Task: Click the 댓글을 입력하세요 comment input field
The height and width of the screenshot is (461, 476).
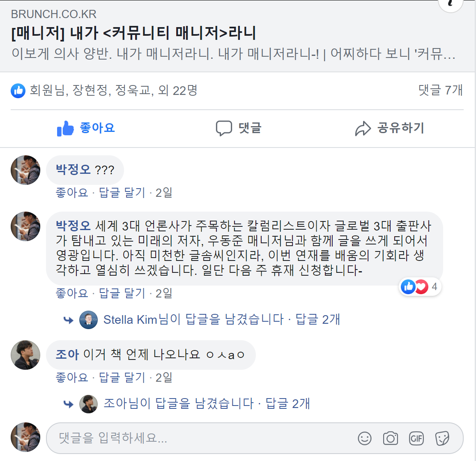Action: point(164,438)
